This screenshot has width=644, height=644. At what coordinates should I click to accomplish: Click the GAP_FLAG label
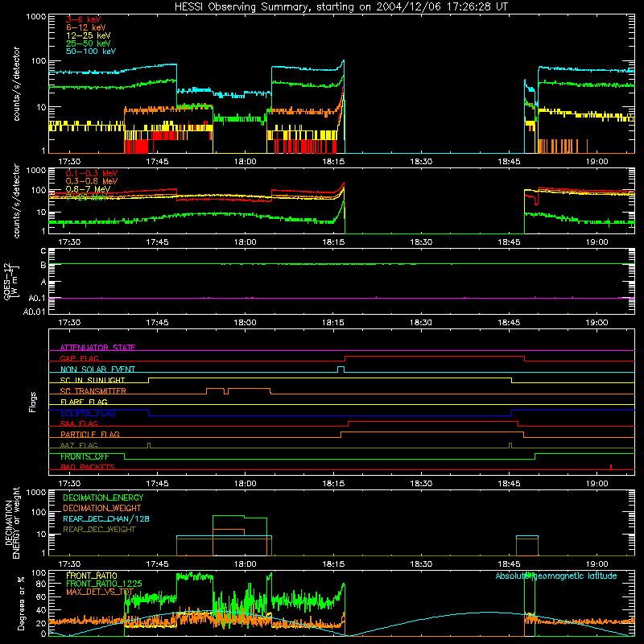pyautogui.click(x=79, y=358)
